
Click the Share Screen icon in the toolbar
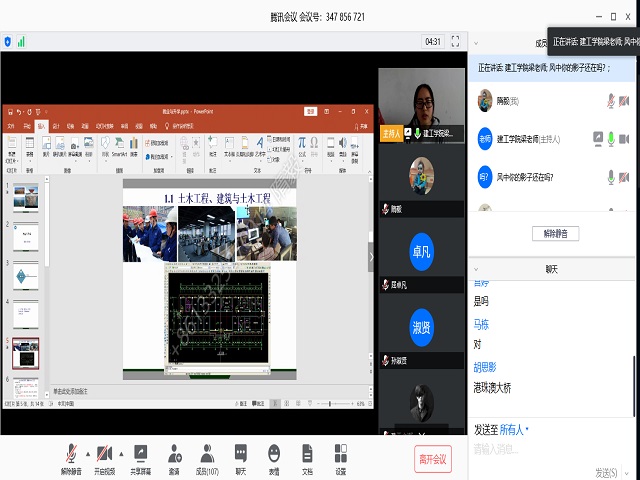pos(140,455)
